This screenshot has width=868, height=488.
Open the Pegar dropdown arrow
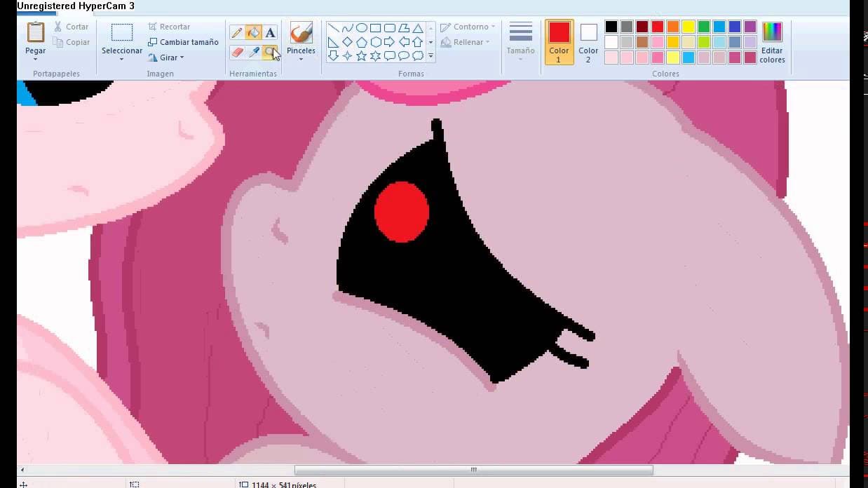tap(35, 59)
